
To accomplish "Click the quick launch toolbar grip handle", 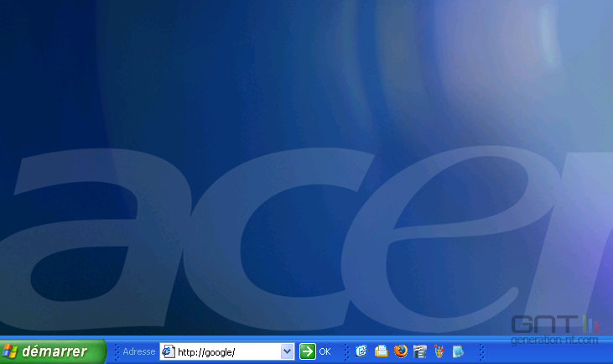I will pyautogui.click(x=346, y=351).
